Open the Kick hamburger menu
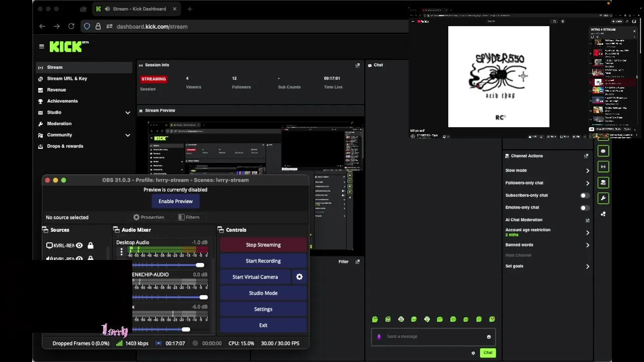Image resolution: width=644 pixels, height=362 pixels. (x=42, y=46)
